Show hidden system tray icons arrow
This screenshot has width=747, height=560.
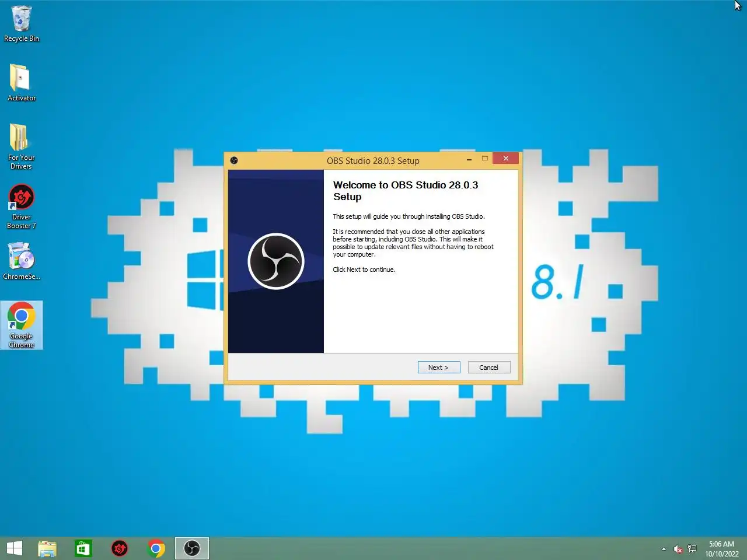pos(664,549)
